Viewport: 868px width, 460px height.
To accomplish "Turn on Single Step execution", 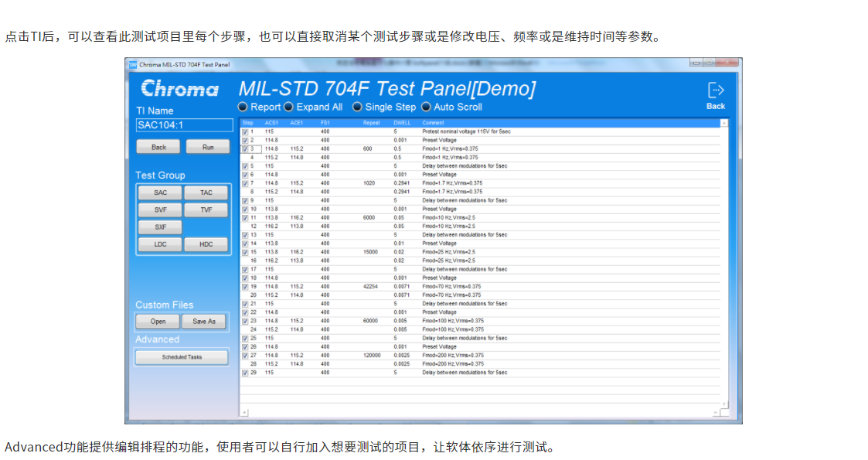I will tap(356, 107).
